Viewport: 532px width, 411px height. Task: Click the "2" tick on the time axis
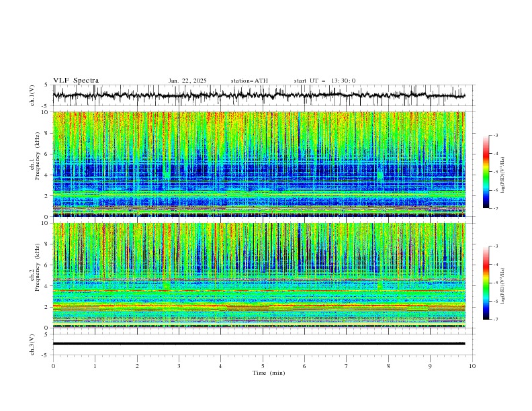137,366
